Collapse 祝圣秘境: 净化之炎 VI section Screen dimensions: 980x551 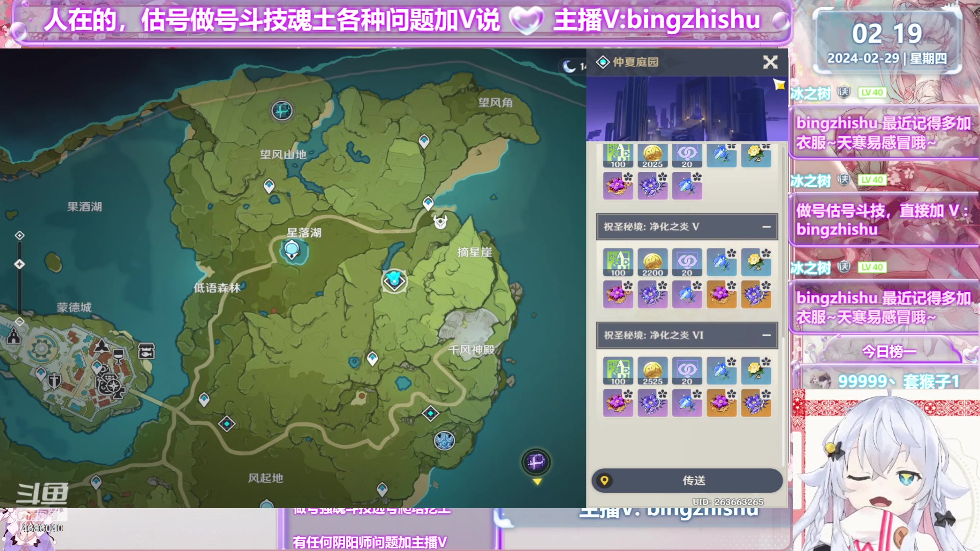tap(766, 336)
